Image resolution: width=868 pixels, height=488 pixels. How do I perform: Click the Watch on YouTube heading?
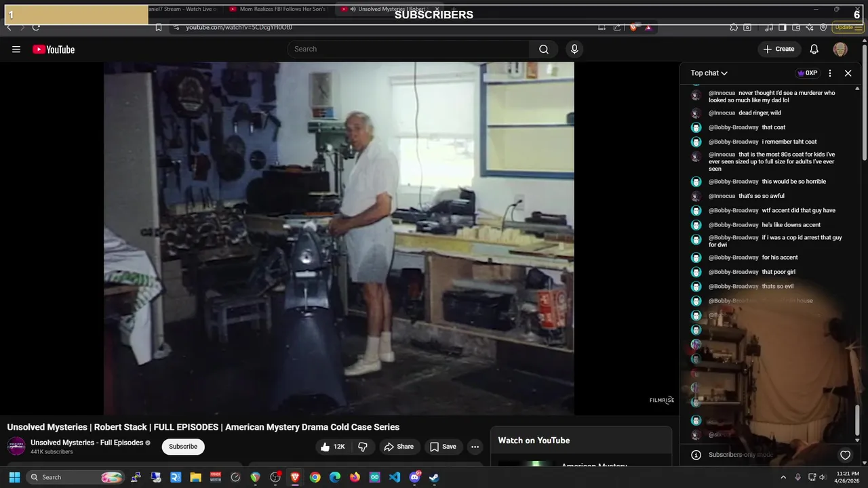pyautogui.click(x=534, y=441)
